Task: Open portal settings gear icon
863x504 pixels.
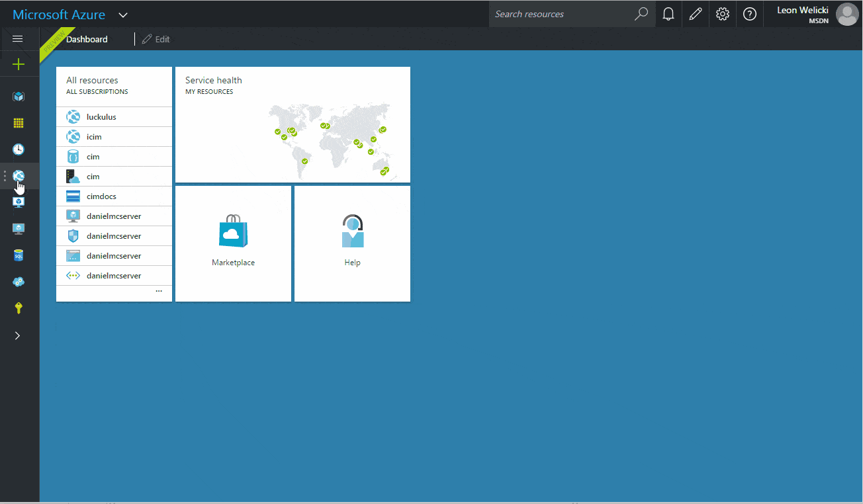Action: (723, 14)
